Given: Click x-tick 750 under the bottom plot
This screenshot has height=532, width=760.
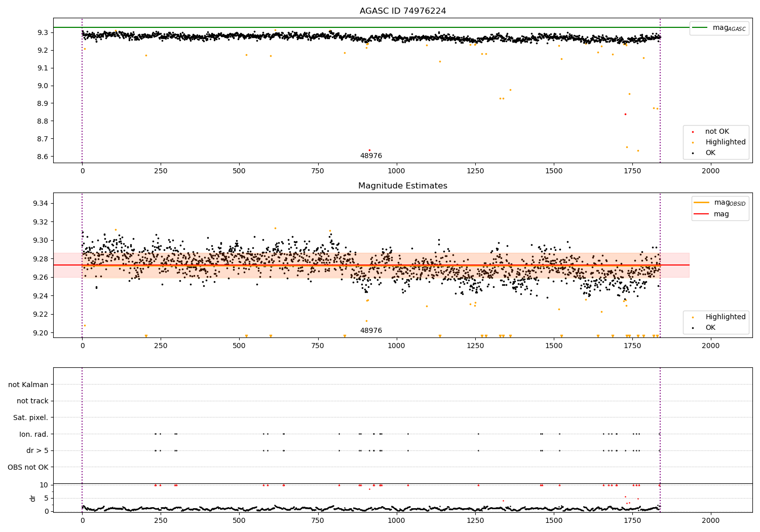Looking at the screenshot, I should point(318,520).
